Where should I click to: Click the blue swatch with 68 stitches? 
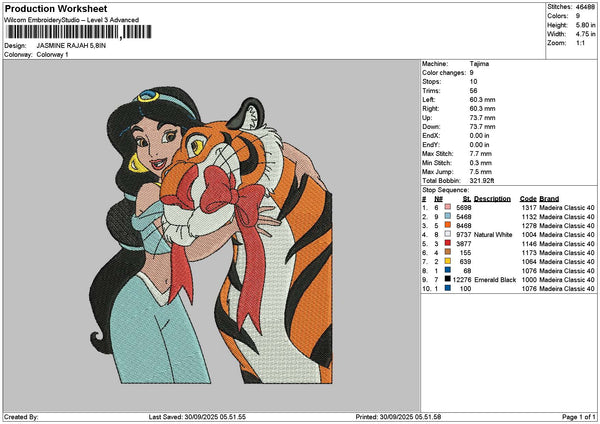point(447,270)
